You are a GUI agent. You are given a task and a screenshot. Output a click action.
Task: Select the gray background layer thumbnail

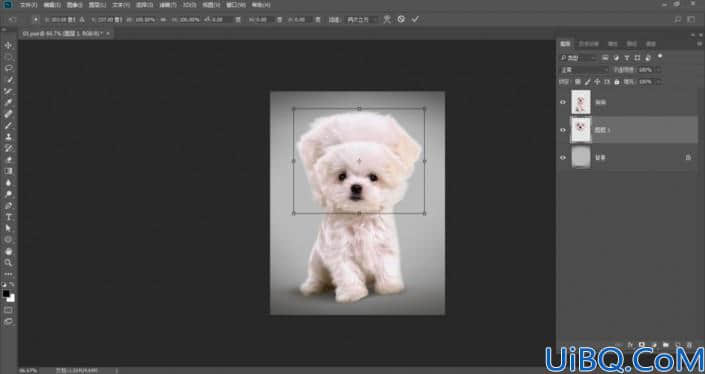coord(580,157)
